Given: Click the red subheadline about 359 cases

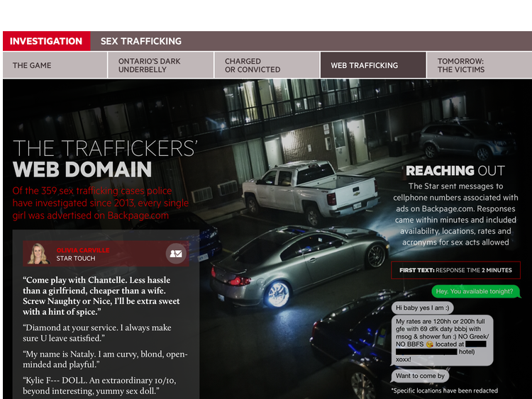Looking at the screenshot, I should [101, 203].
